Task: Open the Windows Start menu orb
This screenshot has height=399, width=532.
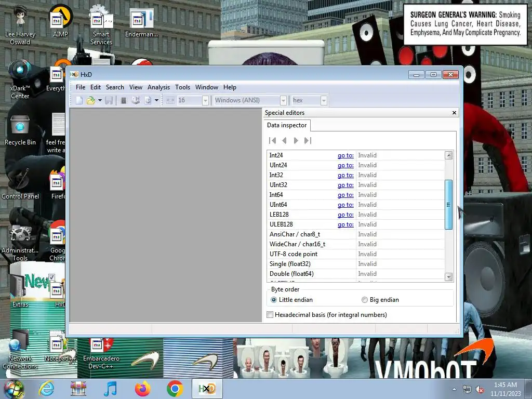Action: pyautogui.click(x=14, y=389)
